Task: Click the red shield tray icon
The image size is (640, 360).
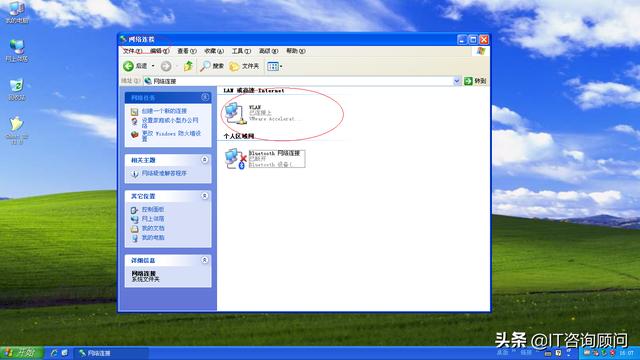Action: coord(612,353)
